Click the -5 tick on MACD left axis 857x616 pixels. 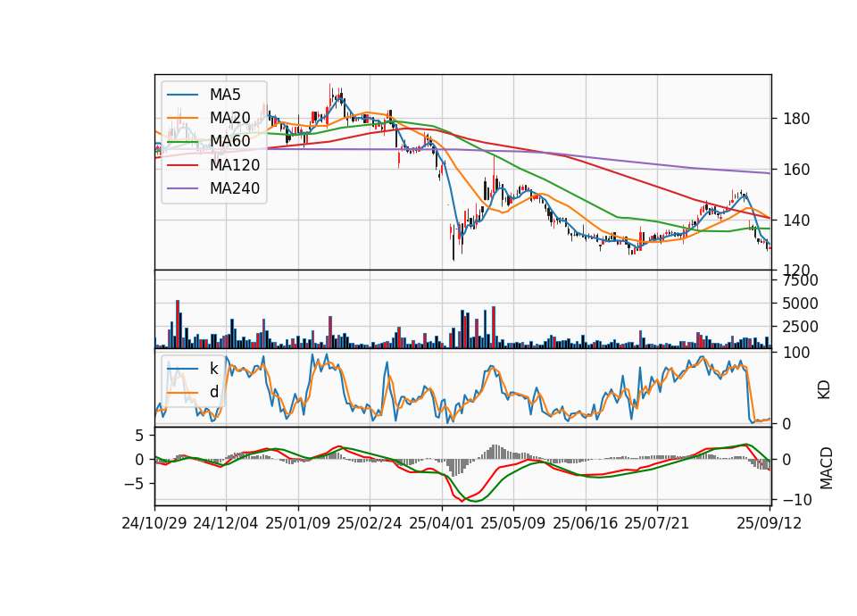133,484
